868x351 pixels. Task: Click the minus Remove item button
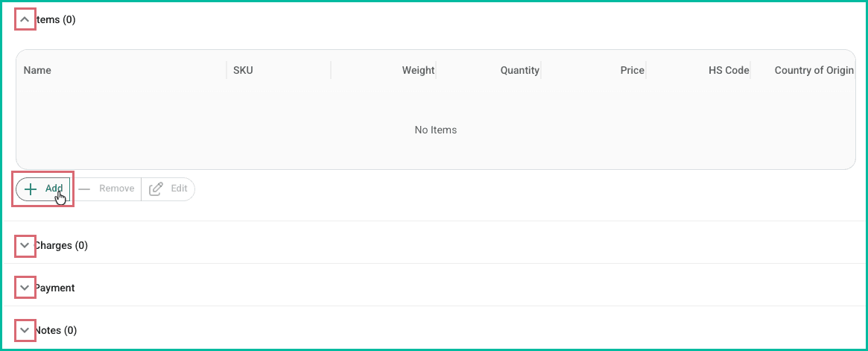click(107, 189)
